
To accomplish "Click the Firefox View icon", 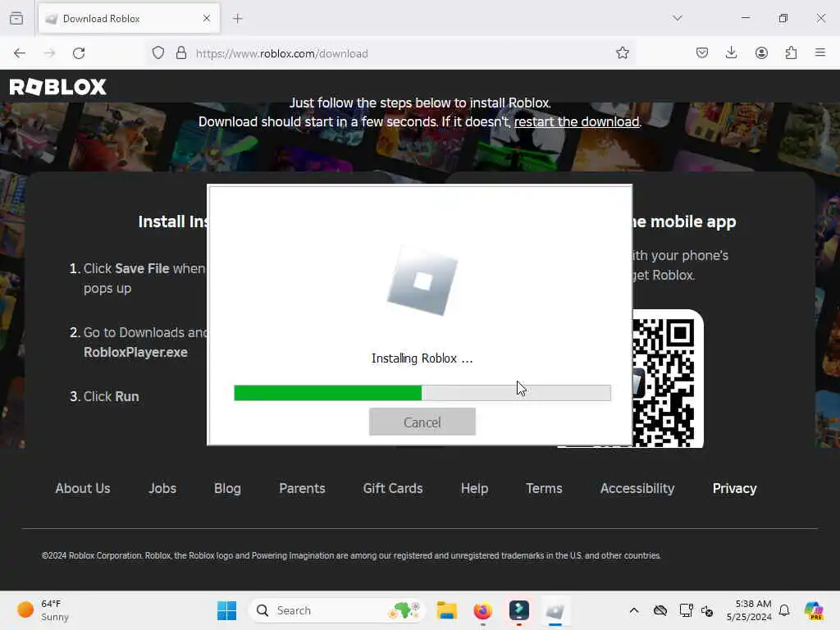I will (16, 19).
